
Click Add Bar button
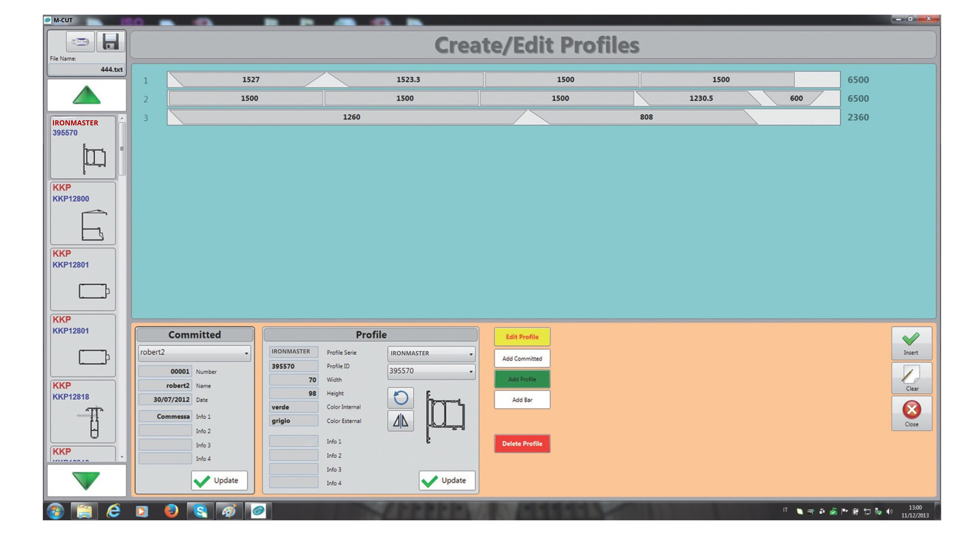tap(522, 400)
